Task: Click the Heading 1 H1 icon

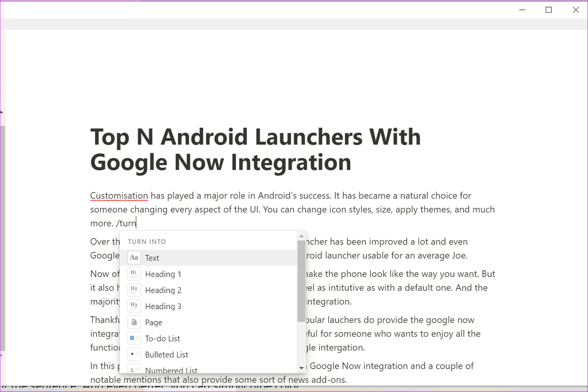Action: coord(134,274)
